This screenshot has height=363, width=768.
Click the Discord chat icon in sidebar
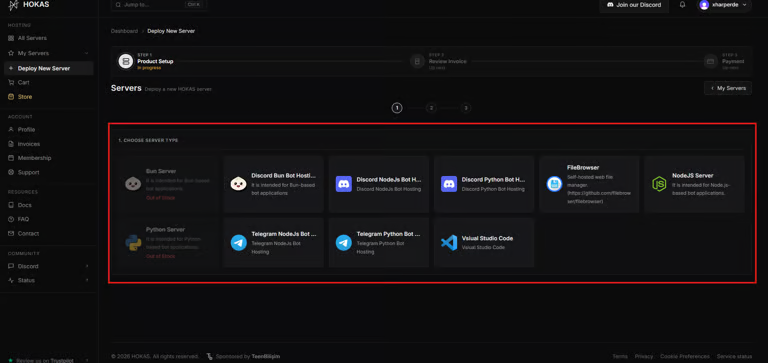11,266
